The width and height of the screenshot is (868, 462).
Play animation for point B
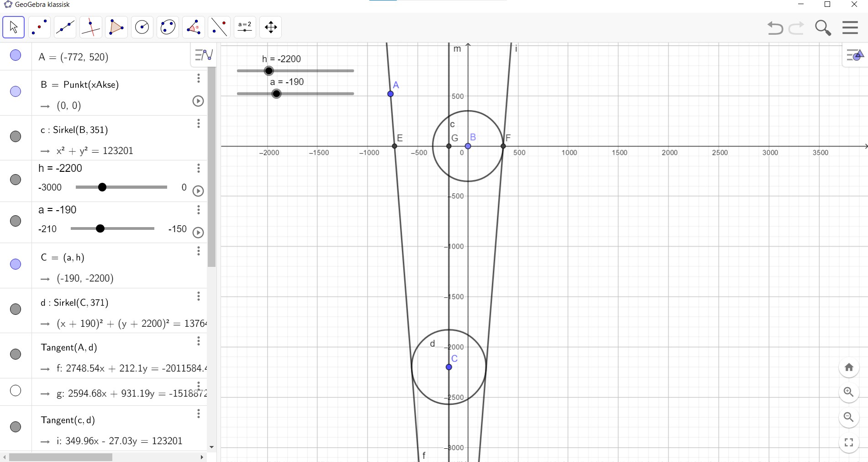coord(198,101)
